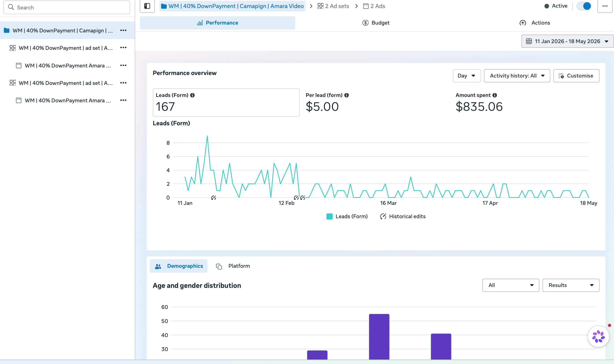Open options for second Amara ad row

point(123,100)
